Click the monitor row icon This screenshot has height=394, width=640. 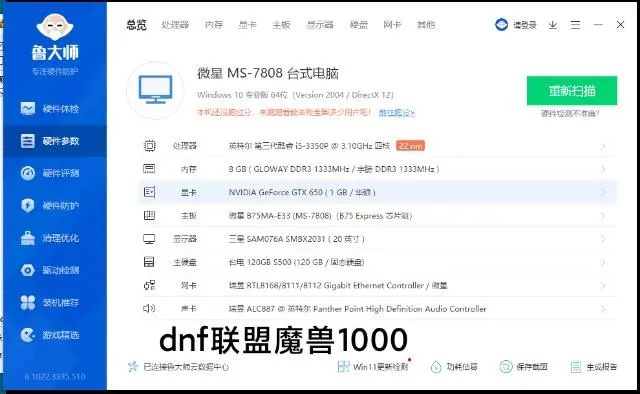click(x=149, y=238)
